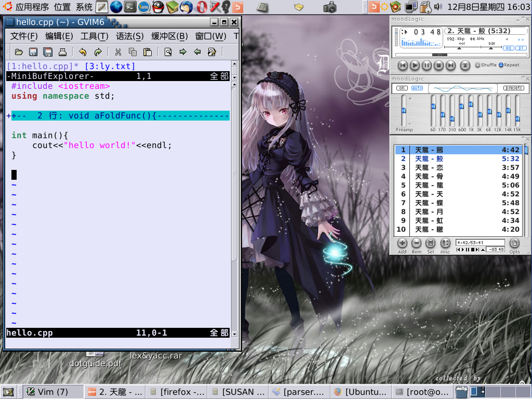
Task: Toggle Repeat mode in moodLogic player
Action: click(509, 65)
